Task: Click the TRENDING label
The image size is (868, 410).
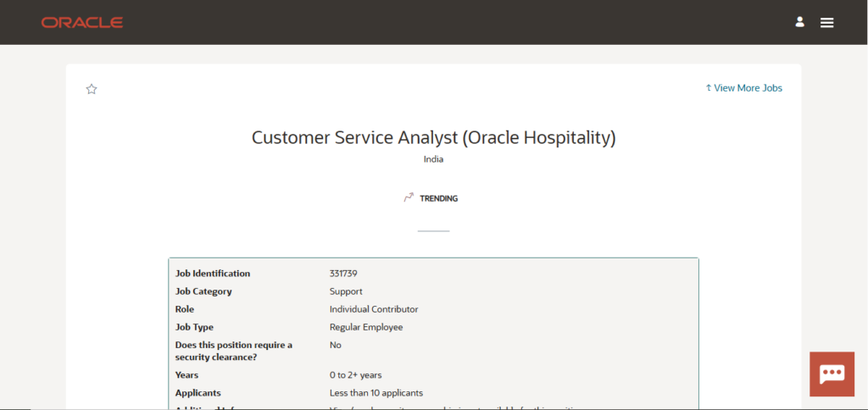Action: pyautogui.click(x=438, y=198)
